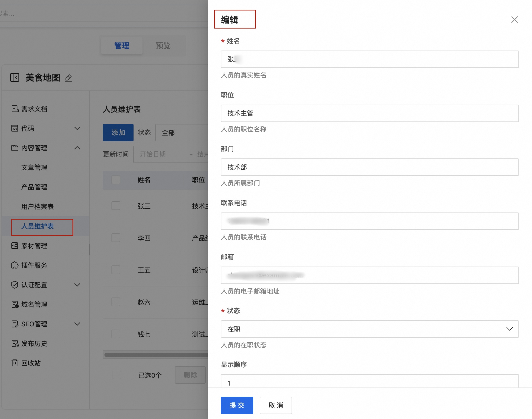Collapse the sidebar using the panel icon
The width and height of the screenshot is (532, 419).
15,77
